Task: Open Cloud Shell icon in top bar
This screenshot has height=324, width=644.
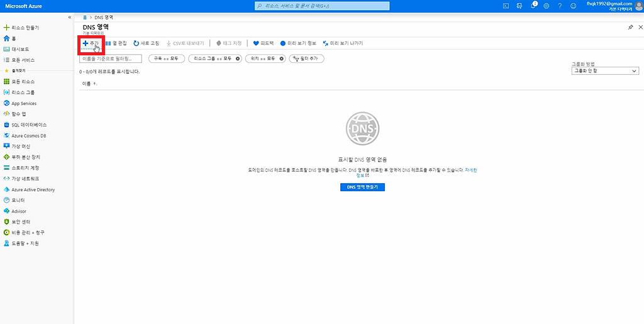Action: tap(506, 6)
